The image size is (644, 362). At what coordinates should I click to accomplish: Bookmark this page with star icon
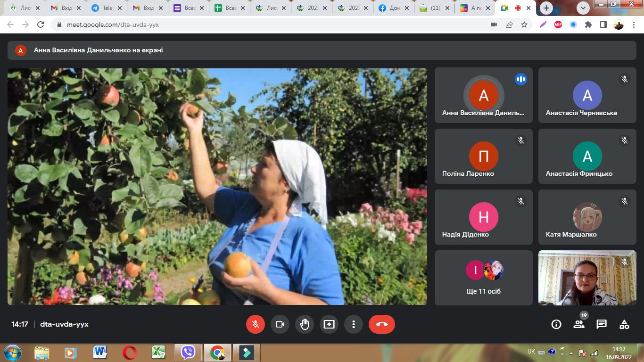tap(524, 25)
